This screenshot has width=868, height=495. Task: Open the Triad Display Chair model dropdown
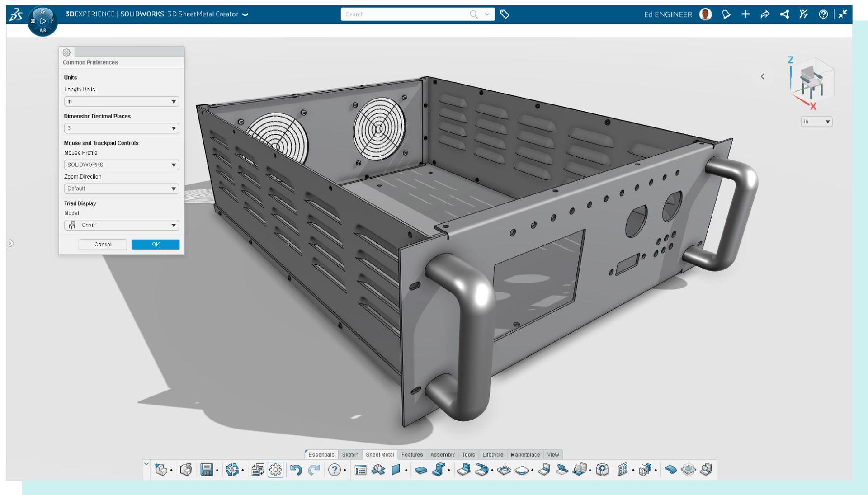[x=121, y=225]
